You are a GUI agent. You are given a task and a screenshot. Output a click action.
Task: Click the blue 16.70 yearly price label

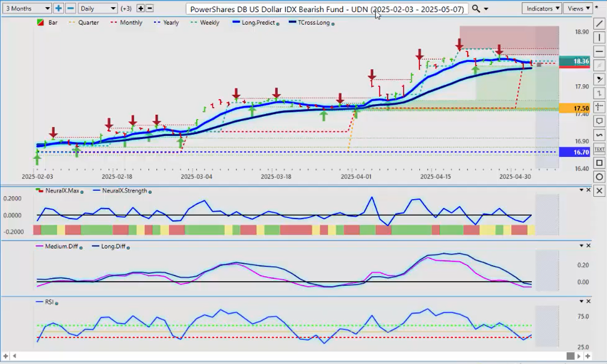point(575,152)
